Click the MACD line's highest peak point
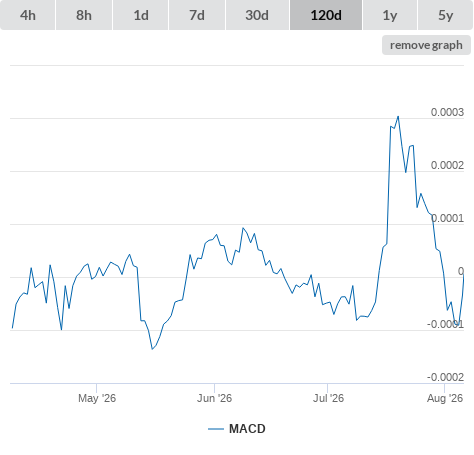This screenshot has height=455, width=474. pyautogui.click(x=398, y=117)
